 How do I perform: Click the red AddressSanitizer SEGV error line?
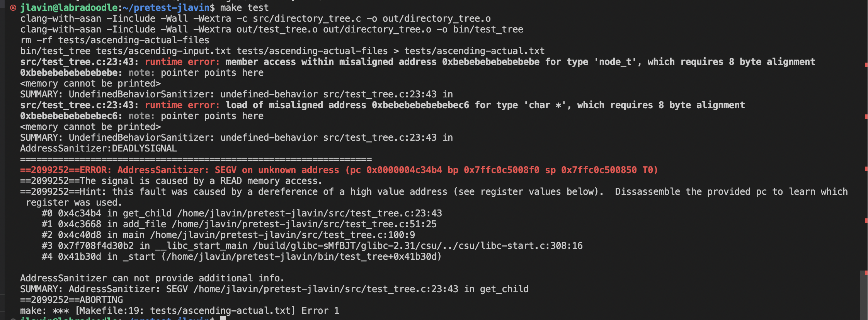(339, 170)
